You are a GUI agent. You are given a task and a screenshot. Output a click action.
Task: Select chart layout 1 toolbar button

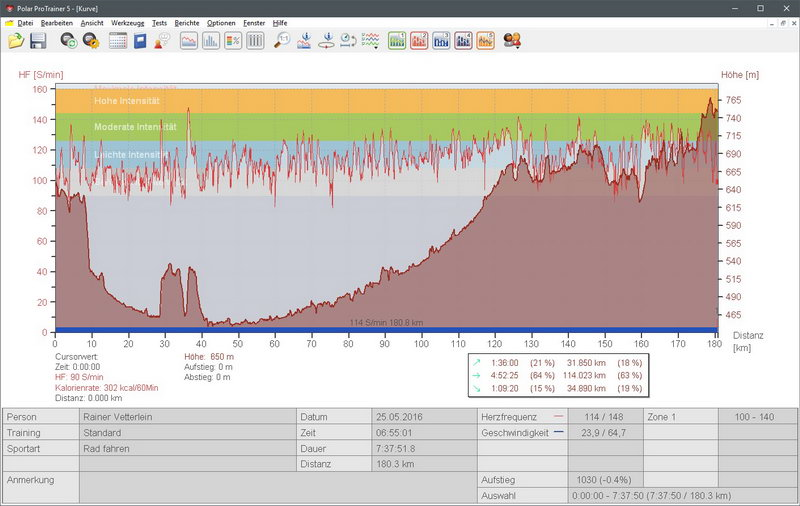(397, 41)
